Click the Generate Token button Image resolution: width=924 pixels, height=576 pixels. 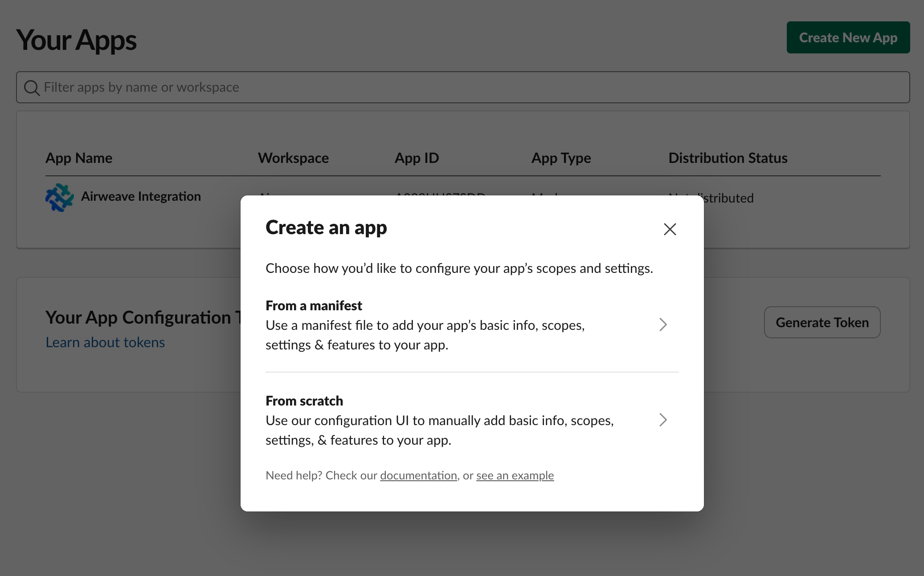[x=822, y=322]
